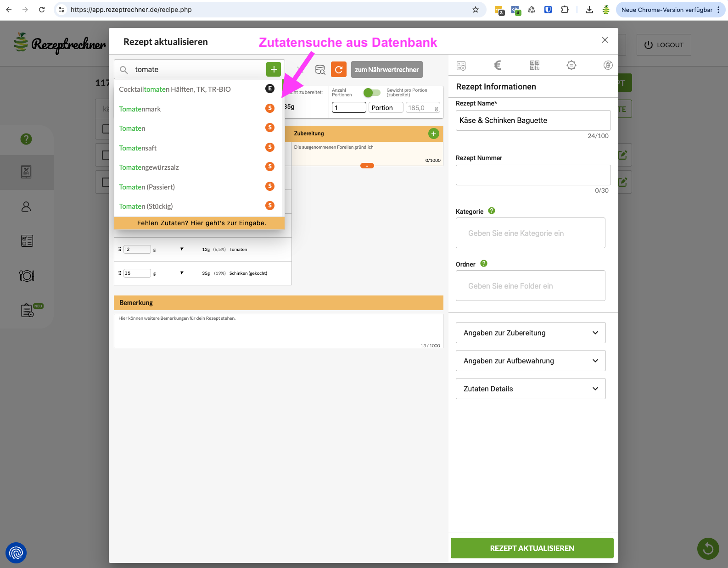The height and width of the screenshot is (568, 728).
Task: Open the Chrome extensions puzzle icon
Action: click(565, 10)
